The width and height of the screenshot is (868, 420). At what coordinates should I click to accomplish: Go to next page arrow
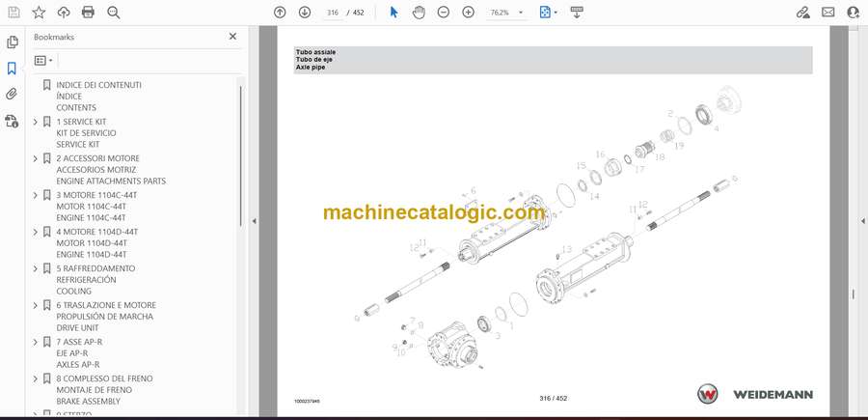click(305, 13)
